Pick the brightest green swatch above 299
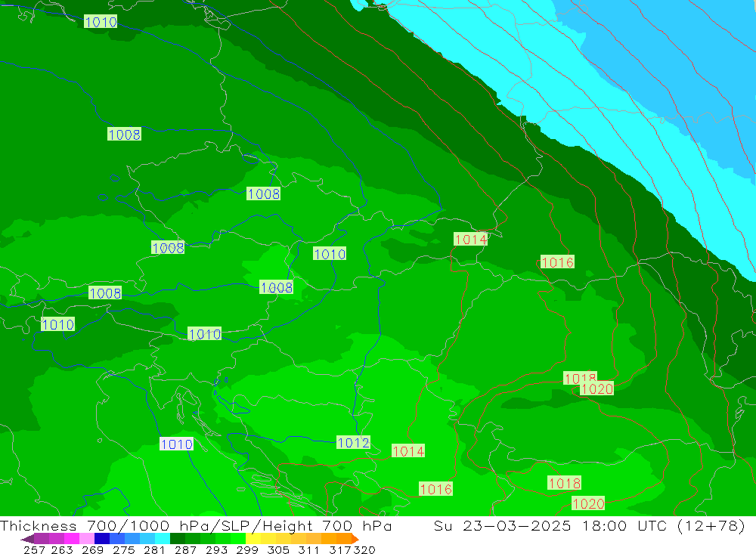Viewport: 756px width, 554px height. click(238, 539)
